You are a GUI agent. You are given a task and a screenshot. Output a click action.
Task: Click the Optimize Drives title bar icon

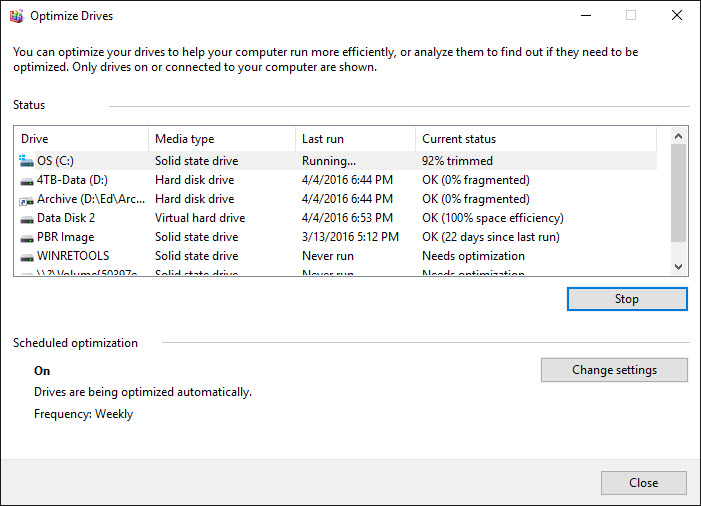pyautogui.click(x=15, y=16)
